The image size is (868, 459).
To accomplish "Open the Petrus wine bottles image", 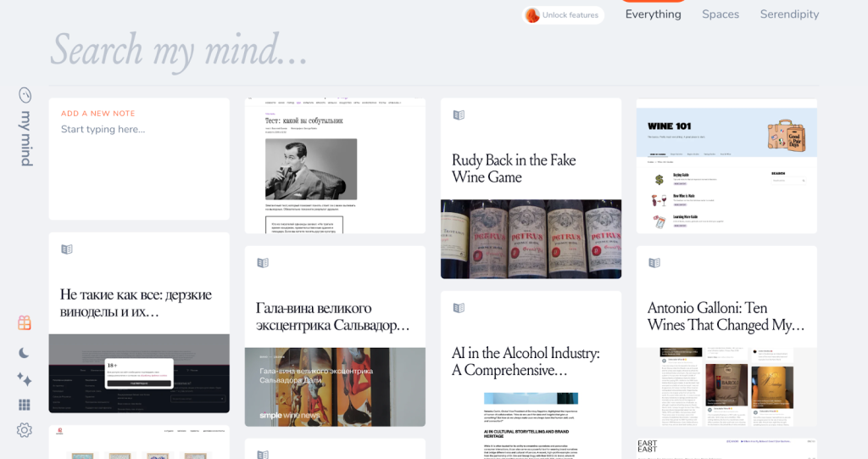I will 531,238.
